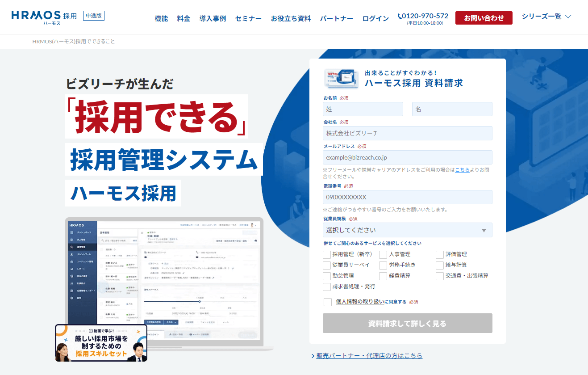Check the 労務手続き checkbox

tap(383, 265)
